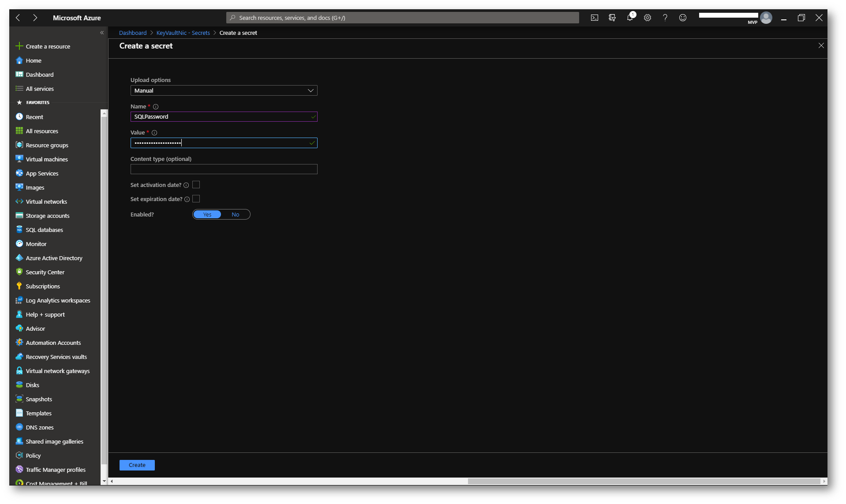
Task: Open Storage accounts from the sidebar
Action: click(x=48, y=216)
